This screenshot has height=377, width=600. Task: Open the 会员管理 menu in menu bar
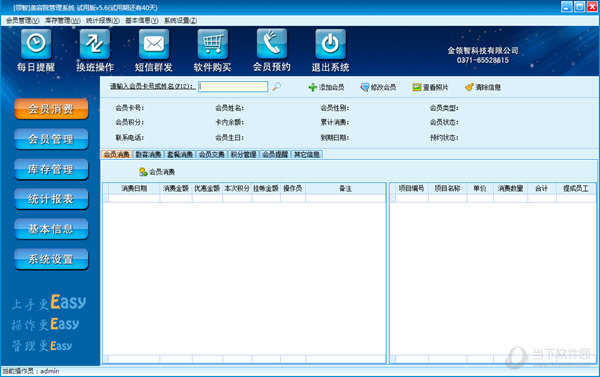pyautogui.click(x=22, y=21)
